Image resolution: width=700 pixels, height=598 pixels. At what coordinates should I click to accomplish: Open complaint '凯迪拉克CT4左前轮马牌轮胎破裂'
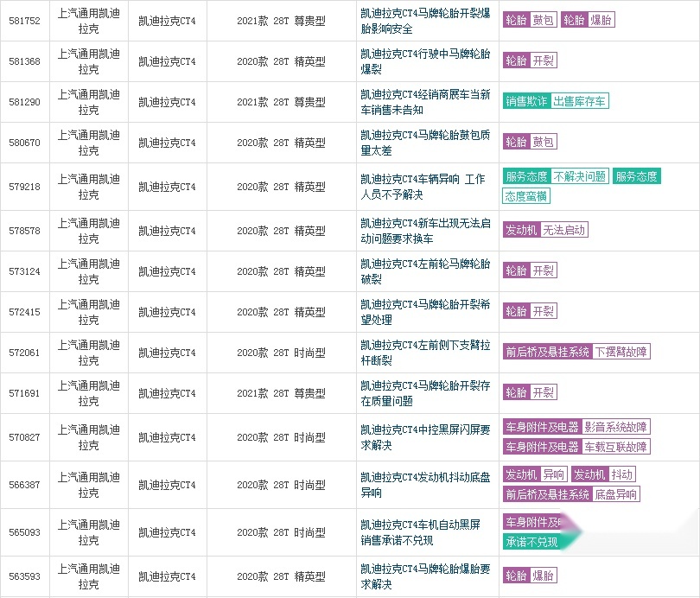click(425, 271)
